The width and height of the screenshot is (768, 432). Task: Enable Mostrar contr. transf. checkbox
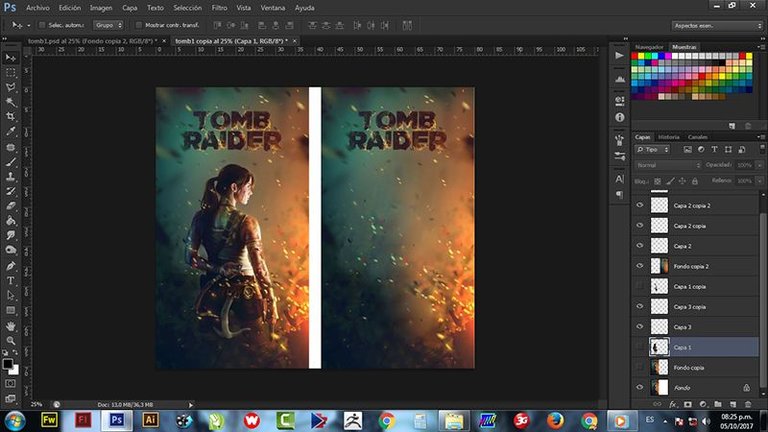(139, 25)
